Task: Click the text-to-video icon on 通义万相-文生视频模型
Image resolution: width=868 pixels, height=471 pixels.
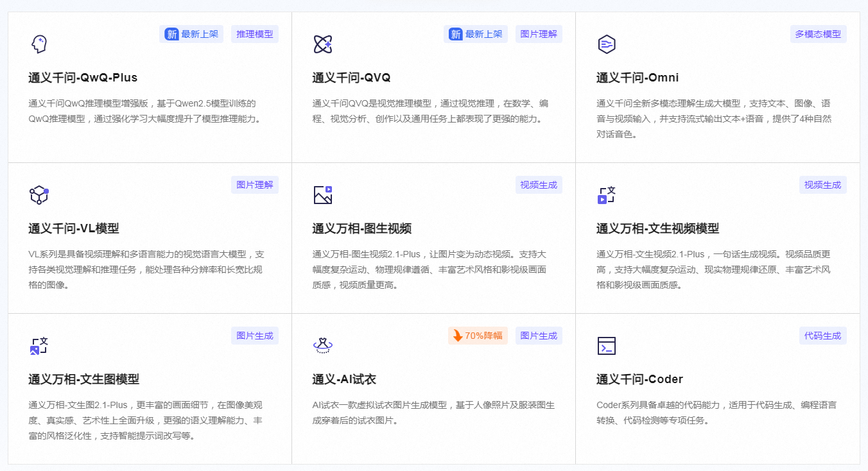Action: pyautogui.click(x=607, y=194)
